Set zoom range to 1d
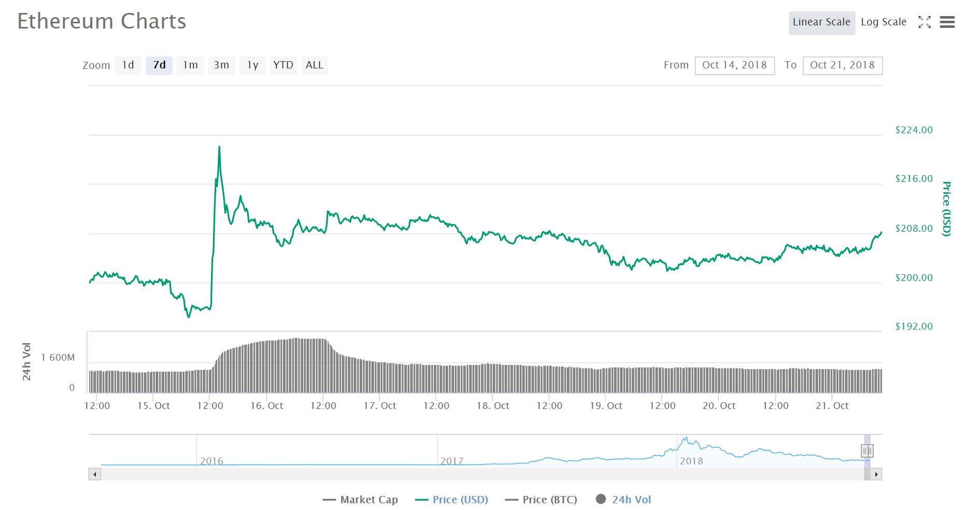 [128, 65]
